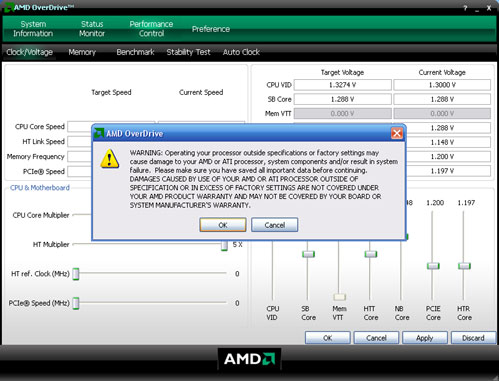
Task: Click the NB Core slider label
Action: coord(402,313)
